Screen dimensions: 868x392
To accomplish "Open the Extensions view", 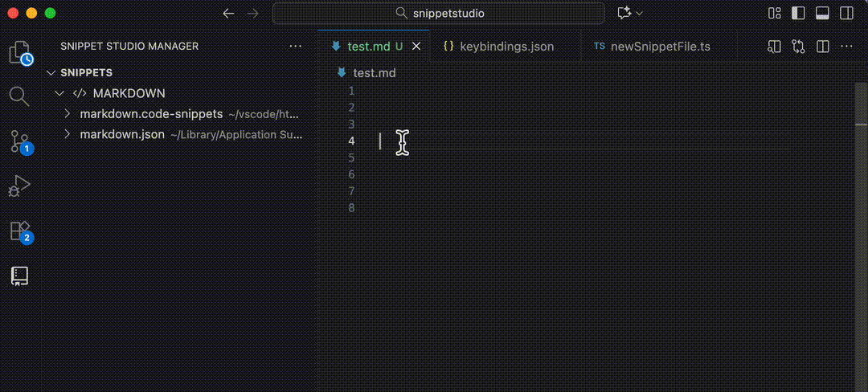I will 19,231.
